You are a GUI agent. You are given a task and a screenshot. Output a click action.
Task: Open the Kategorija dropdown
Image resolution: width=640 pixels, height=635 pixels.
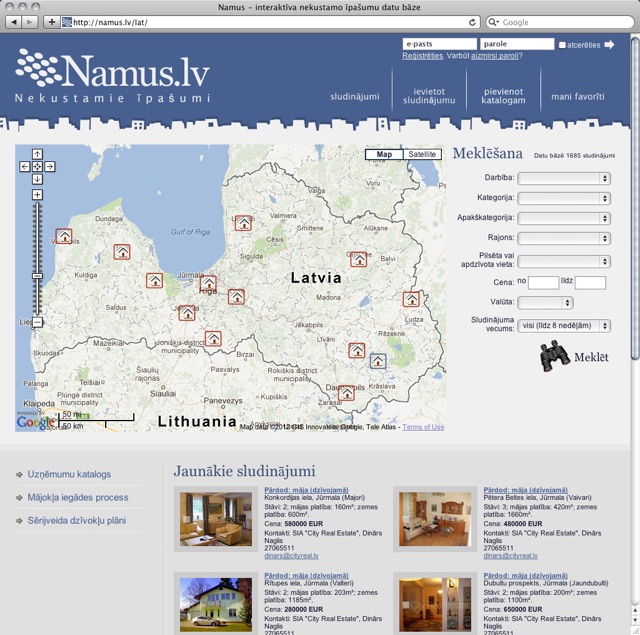click(x=564, y=198)
